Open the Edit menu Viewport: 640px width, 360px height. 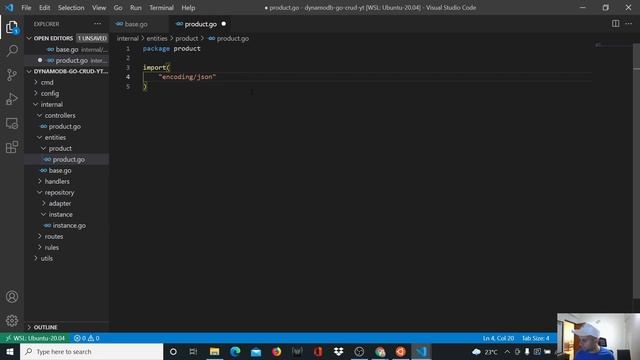(44, 8)
